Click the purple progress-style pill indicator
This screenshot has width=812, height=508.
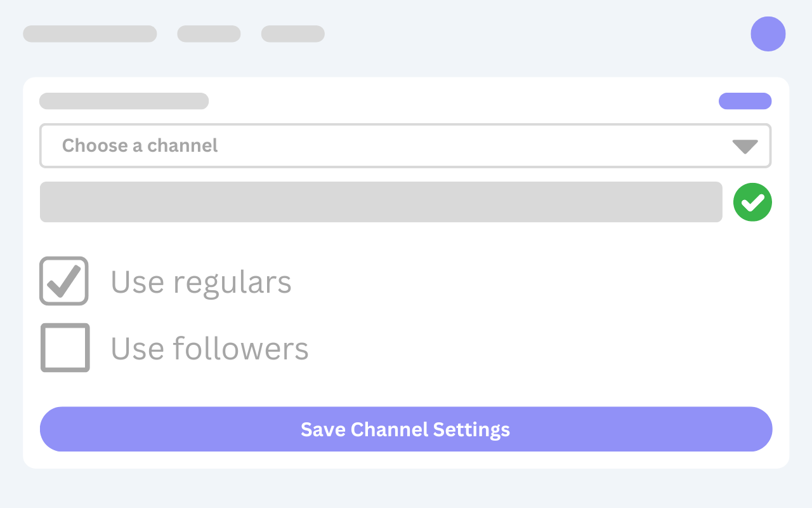(x=745, y=101)
